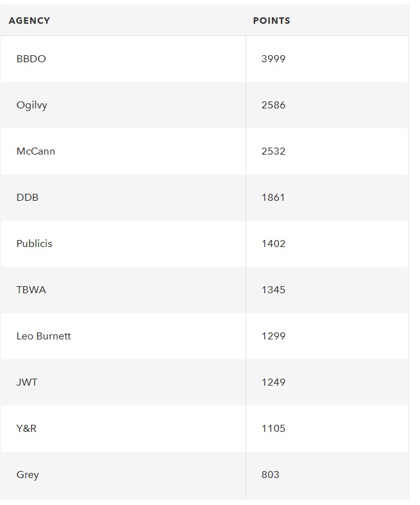The width and height of the screenshot is (420, 505).
Task: Click the 2532 points value
Action: pyautogui.click(x=273, y=151)
